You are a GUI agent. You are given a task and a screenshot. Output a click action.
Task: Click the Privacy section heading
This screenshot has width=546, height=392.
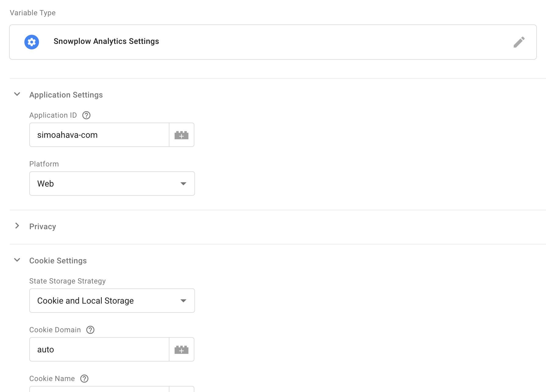[x=43, y=226]
